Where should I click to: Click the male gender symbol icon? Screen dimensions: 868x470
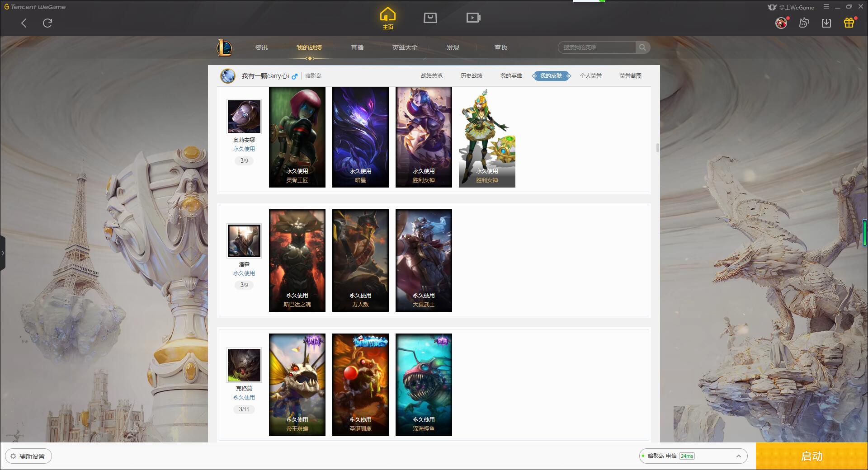coord(295,76)
